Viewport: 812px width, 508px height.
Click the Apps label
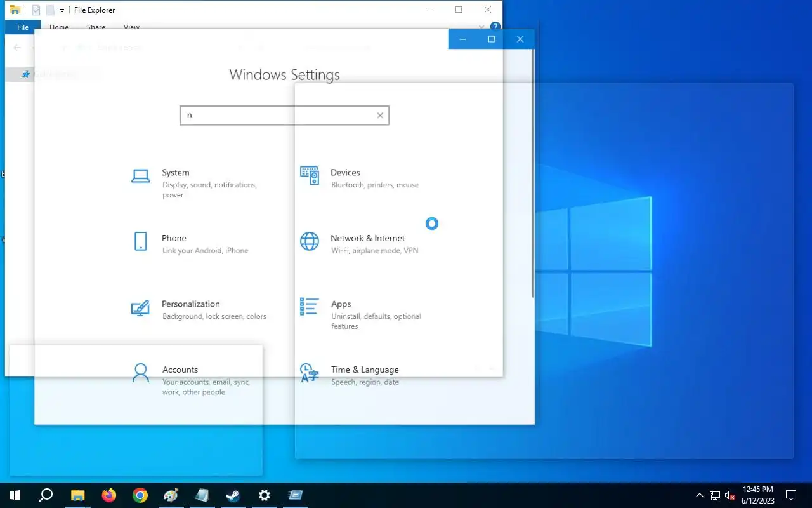341,304
